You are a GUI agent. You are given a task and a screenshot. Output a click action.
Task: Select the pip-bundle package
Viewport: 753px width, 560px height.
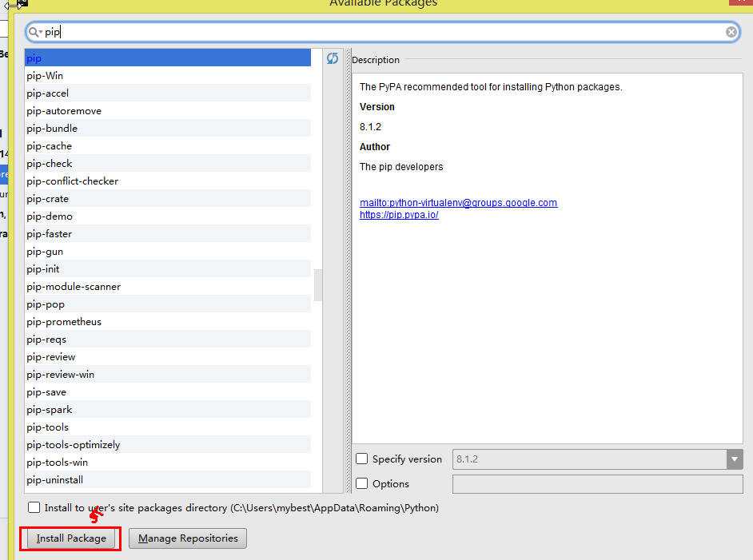coord(168,128)
